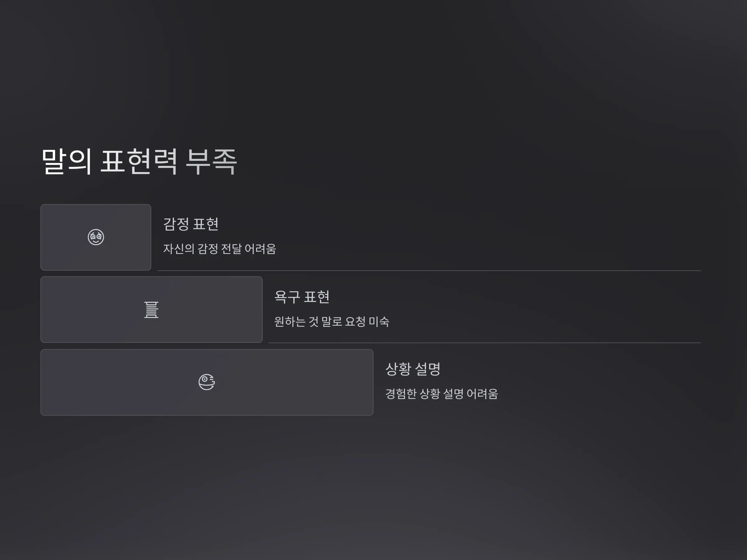Click the 욕구 표현 heading
Image resolution: width=747 pixels, height=560 pixels.
pyautogui.click(x=302, y=297)
